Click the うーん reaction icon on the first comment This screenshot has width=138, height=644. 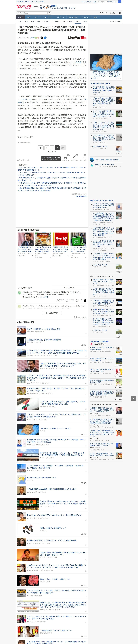click(77, 301)
